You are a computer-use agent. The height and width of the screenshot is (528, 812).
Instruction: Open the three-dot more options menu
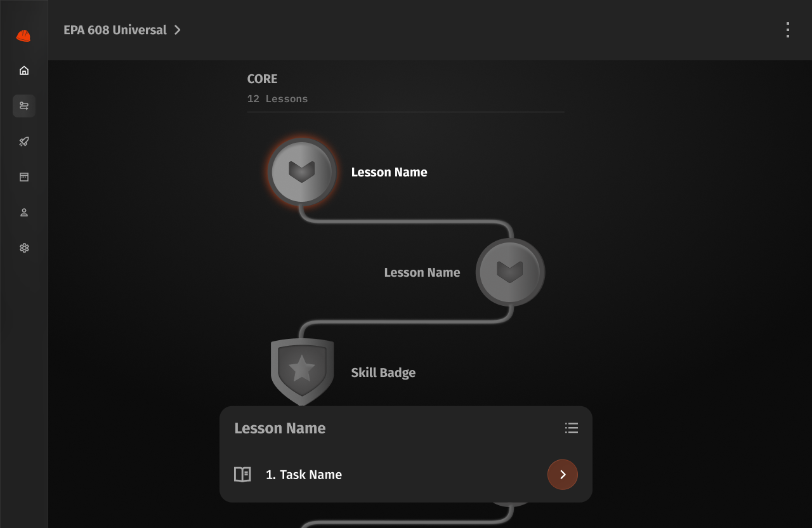788,30
